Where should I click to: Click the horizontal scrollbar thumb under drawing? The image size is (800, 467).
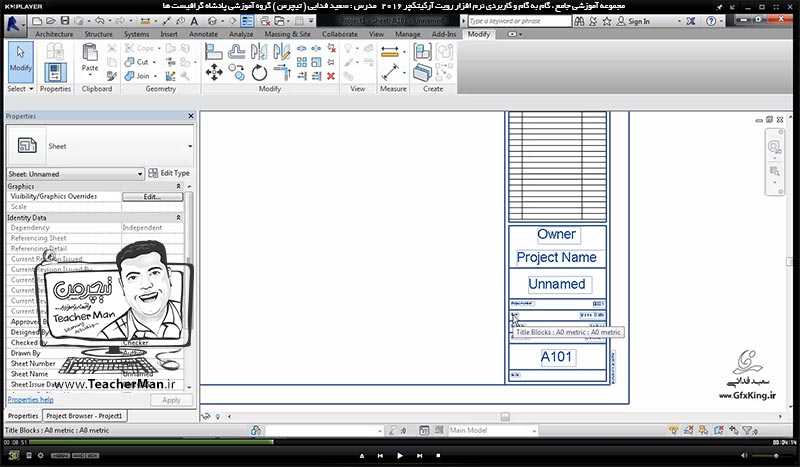click(x=505, y=417)
